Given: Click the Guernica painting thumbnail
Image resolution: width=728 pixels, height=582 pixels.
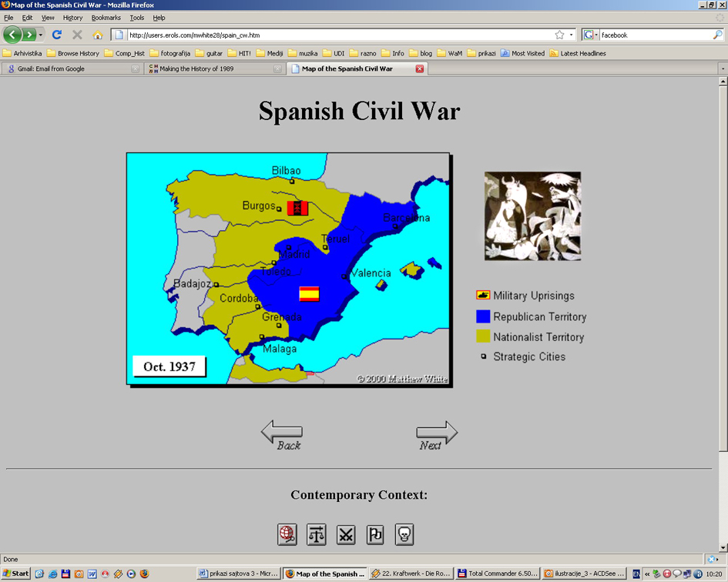Looking at the screenshot, I should [532, 216].
